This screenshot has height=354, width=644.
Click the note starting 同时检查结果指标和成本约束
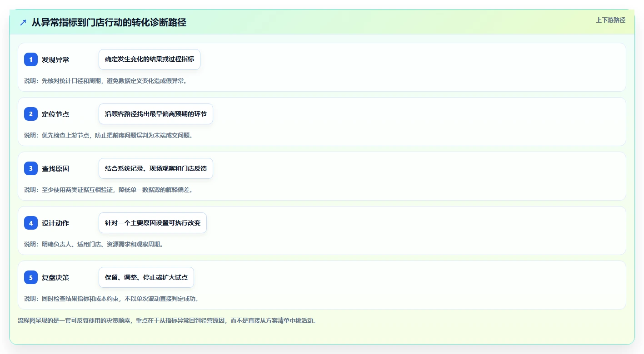point(111,299)
